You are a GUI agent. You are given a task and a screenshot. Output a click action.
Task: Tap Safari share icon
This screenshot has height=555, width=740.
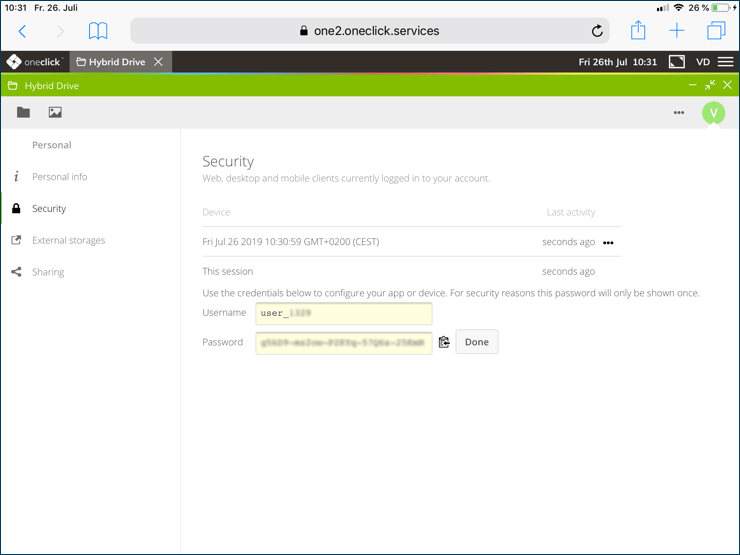[638, 30]
